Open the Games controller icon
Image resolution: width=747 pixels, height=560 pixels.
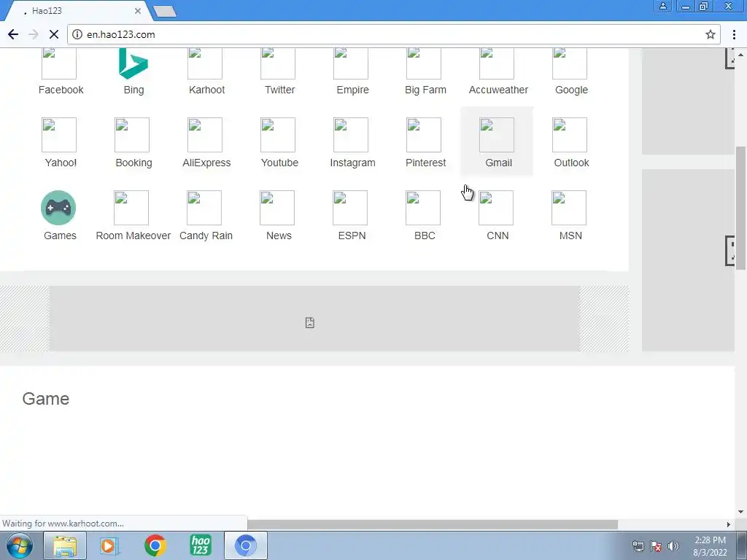click(x=58, y=208)
